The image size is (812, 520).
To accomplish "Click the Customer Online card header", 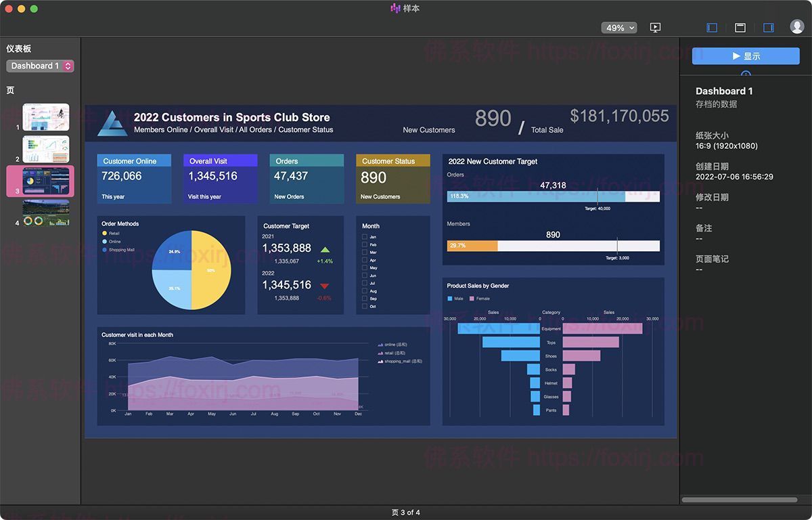I will coord(134,161).
